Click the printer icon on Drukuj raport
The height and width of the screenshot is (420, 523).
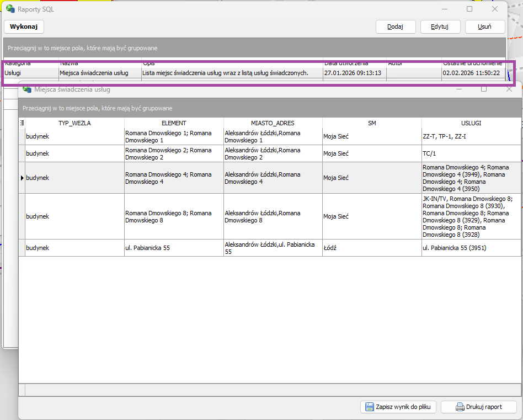460,407
